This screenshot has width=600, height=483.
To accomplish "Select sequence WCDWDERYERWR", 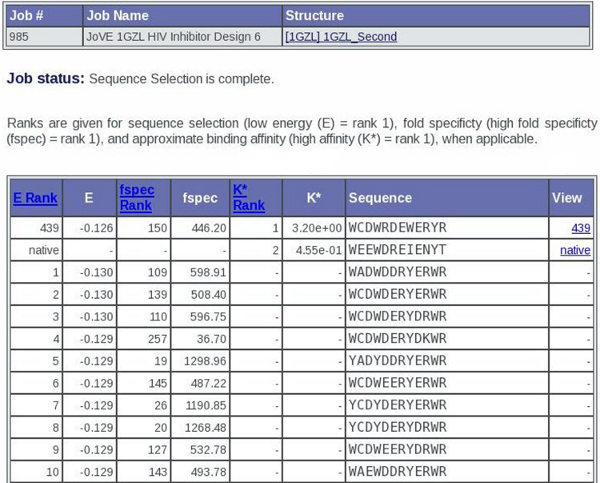I will pyautogui.click(x=397, y=294).
